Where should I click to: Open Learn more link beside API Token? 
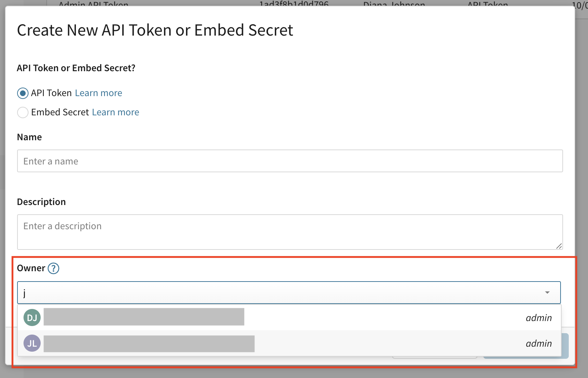click(x=99, y=93)
